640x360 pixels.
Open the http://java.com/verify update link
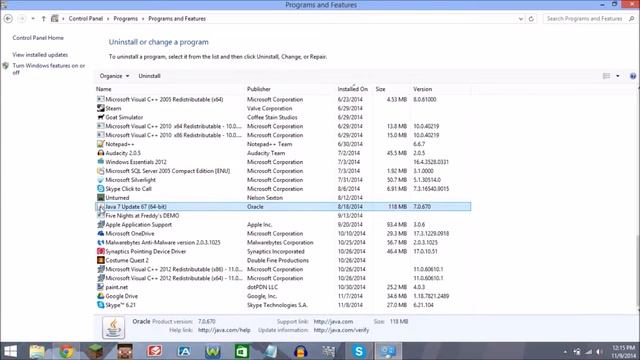[341, 330]
